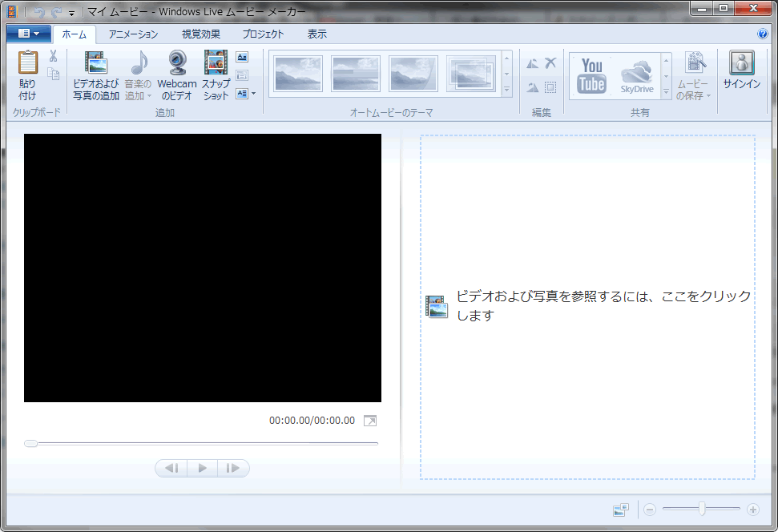Click storyboard area to browse videos and photos
The image size is (778, 532).
click(x=587, y=306)
